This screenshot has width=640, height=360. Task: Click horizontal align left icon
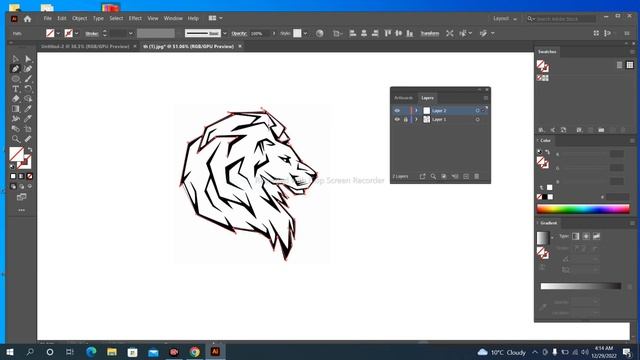353,33
